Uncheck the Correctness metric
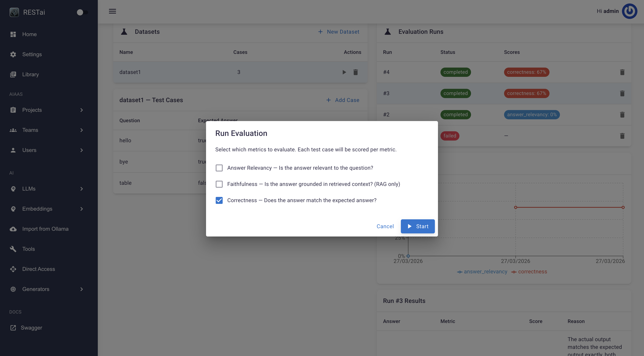Viewport: 644px width, 356px height. (219, 200)
